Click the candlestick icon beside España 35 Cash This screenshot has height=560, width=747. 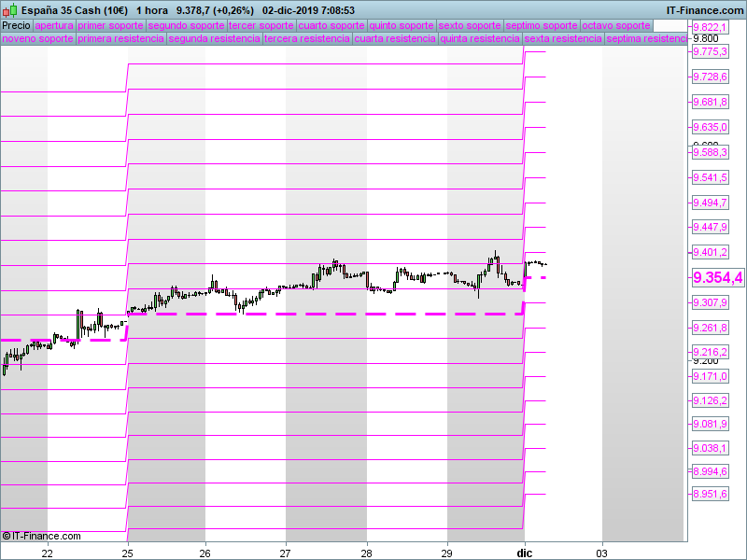9,10
